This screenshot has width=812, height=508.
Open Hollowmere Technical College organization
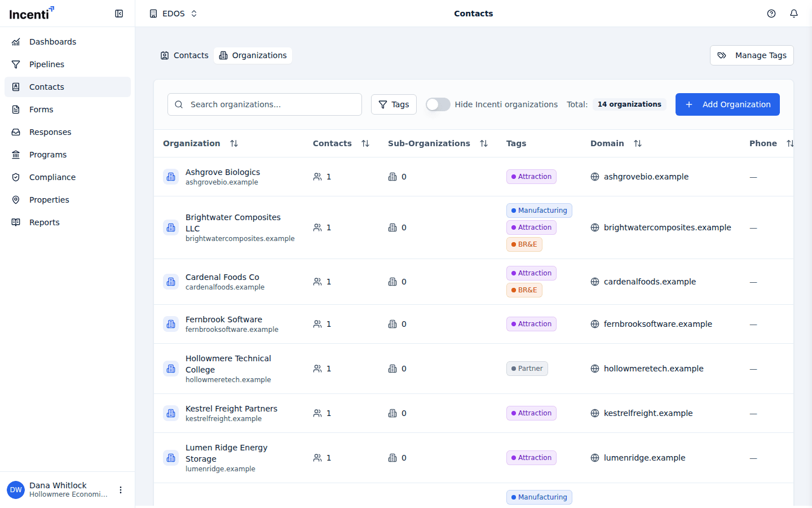[228, 364]
